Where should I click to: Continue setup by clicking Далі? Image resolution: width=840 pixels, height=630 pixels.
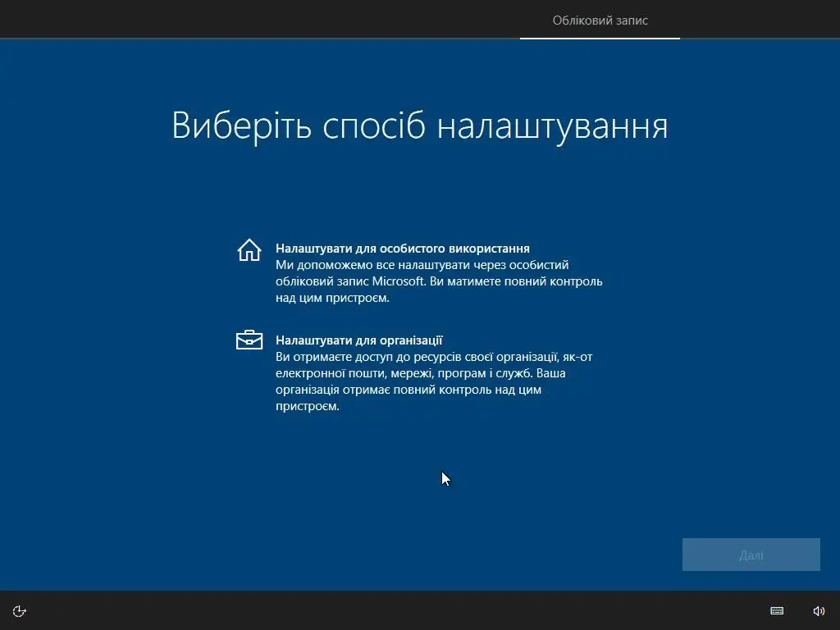tap(751, 554)
